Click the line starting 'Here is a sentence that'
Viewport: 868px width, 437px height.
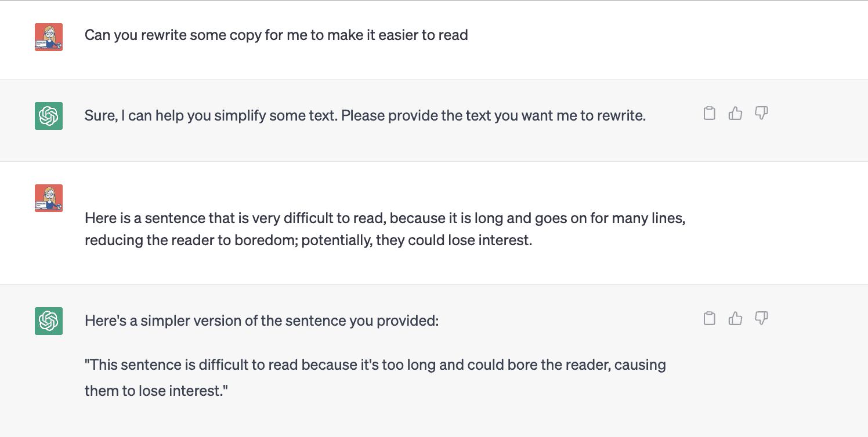(385, 218)
